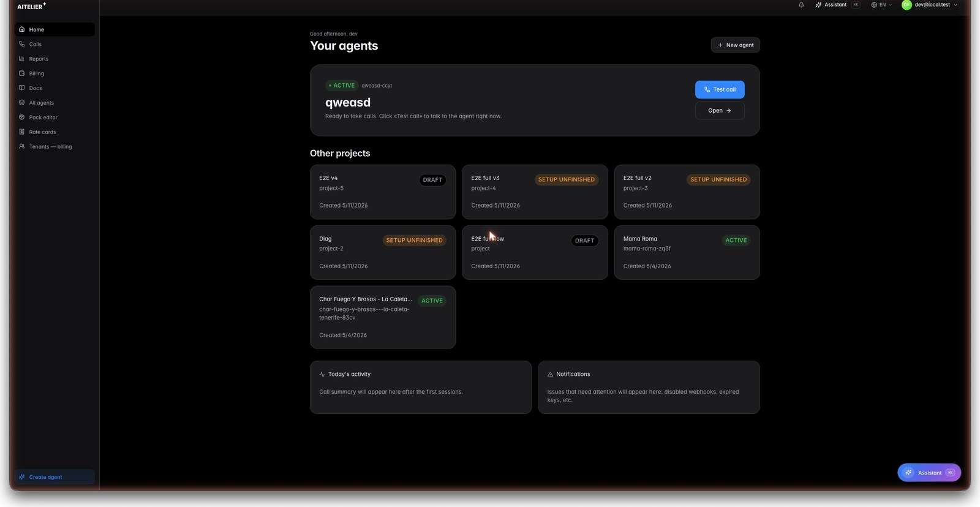Screen dimensions: 980x507
Task: Go to Home in the sidebar
Action: 55,29
